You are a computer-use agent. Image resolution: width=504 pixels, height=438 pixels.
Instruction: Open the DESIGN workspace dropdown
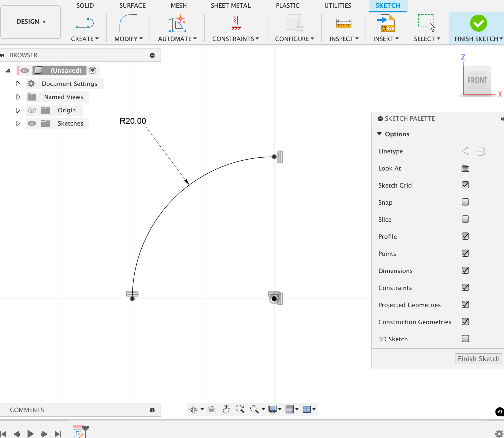tap(31, 21)
